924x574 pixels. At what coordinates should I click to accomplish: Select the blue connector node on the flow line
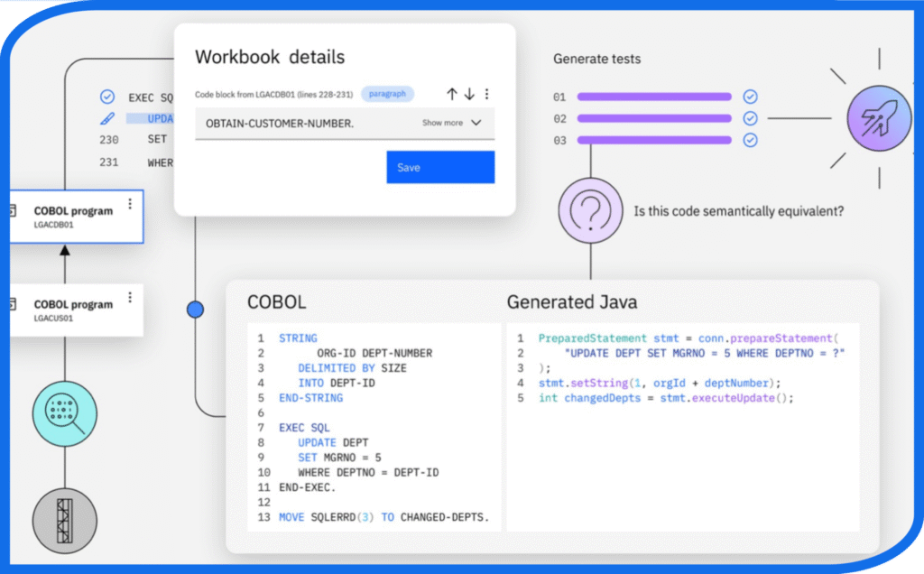[x=195, y=308]
